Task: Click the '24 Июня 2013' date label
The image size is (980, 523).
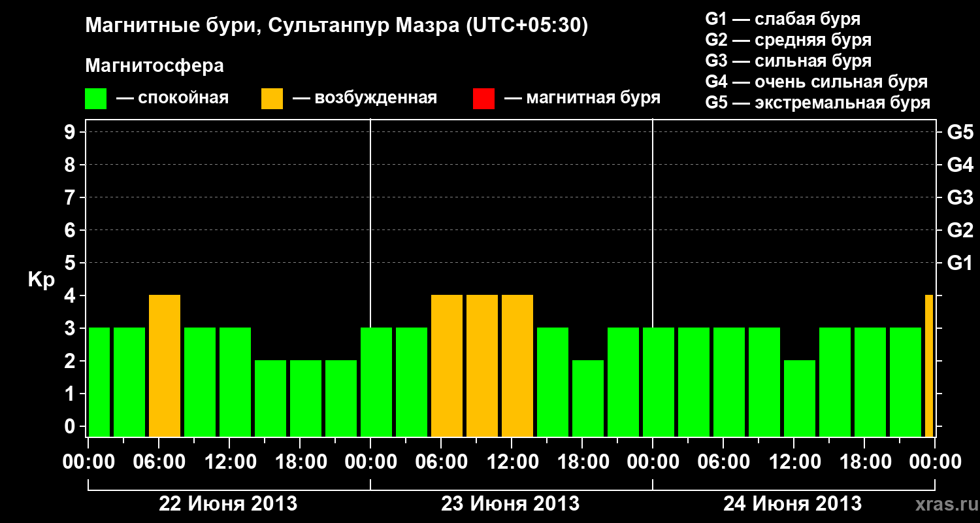Action: [x=792, y=504]
